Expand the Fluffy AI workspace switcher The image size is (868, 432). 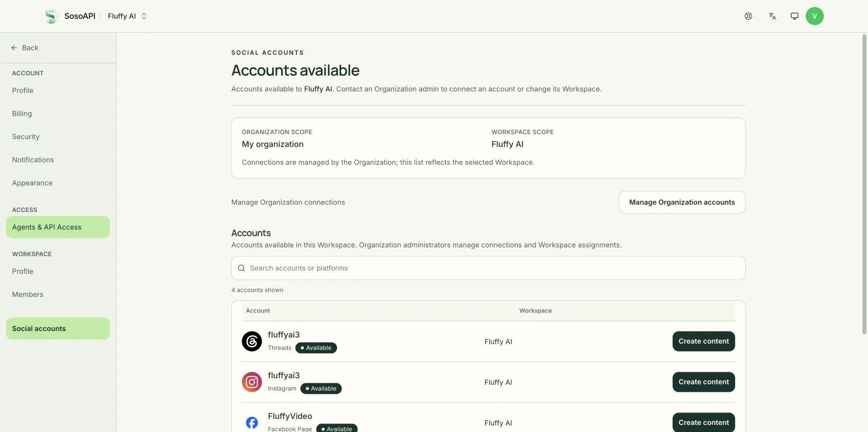(127, 16)
